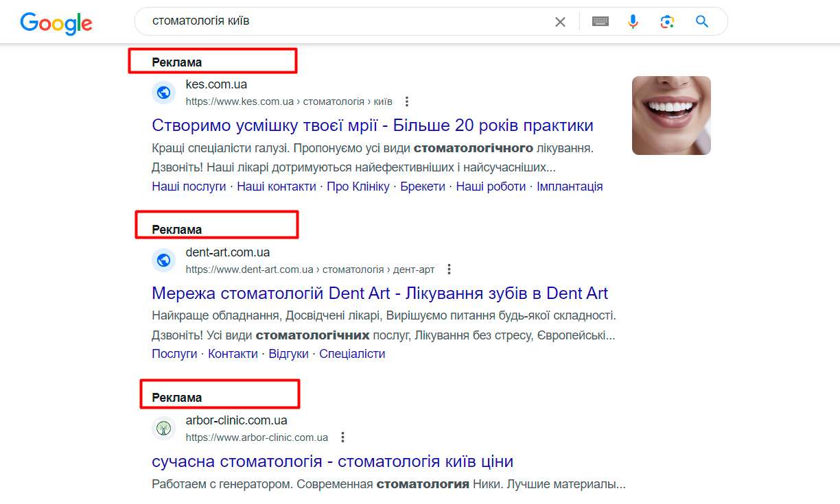Click the dent-art.com.ua globe favicon

coord(163,261)
